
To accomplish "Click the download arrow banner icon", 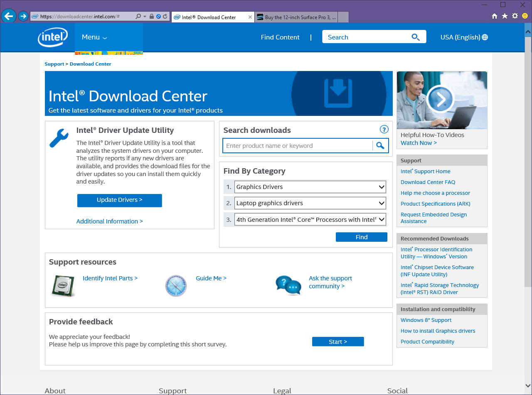I will [338, 93].
